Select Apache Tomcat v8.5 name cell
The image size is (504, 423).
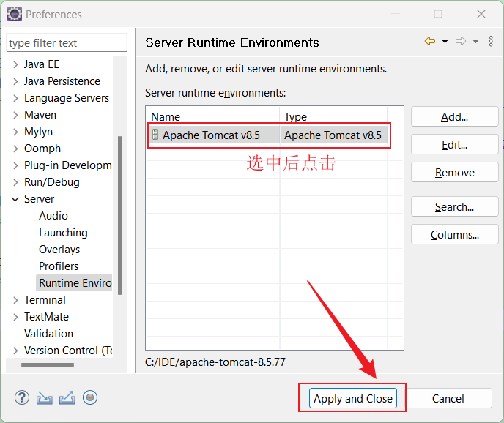(x=213, y=135)
